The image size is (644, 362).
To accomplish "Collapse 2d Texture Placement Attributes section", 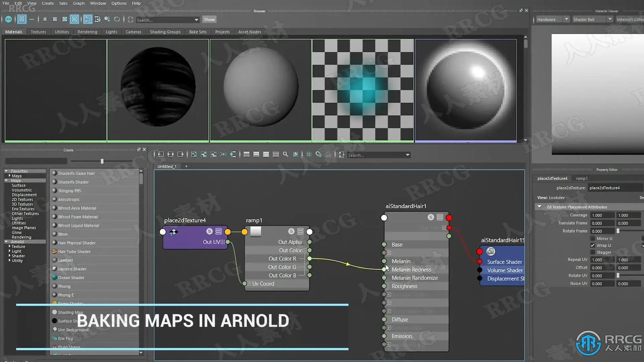I will click(x=539, y=207).
